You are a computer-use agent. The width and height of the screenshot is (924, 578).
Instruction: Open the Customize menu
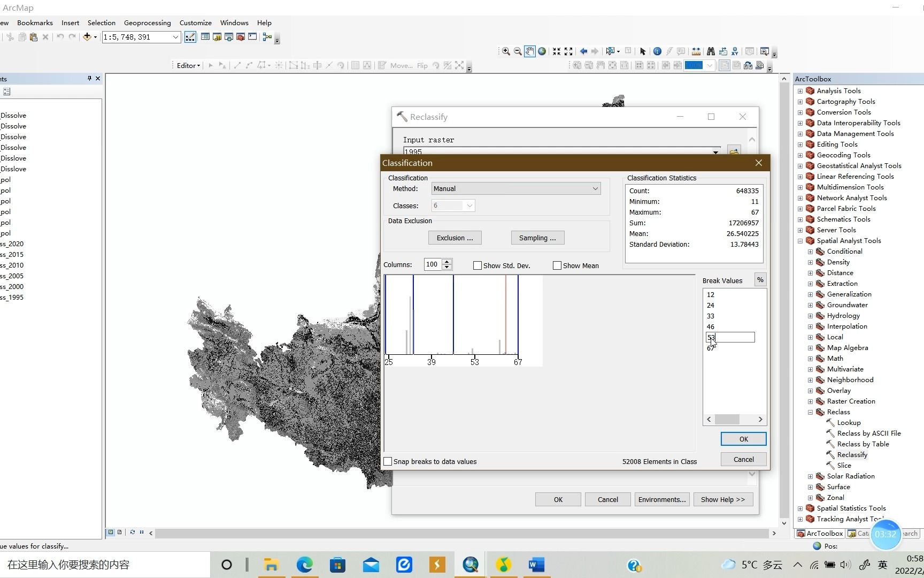coord(195,22)
